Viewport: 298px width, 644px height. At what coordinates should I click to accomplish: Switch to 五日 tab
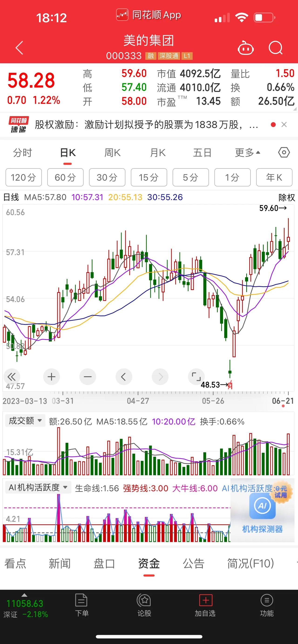click(202, 153)
